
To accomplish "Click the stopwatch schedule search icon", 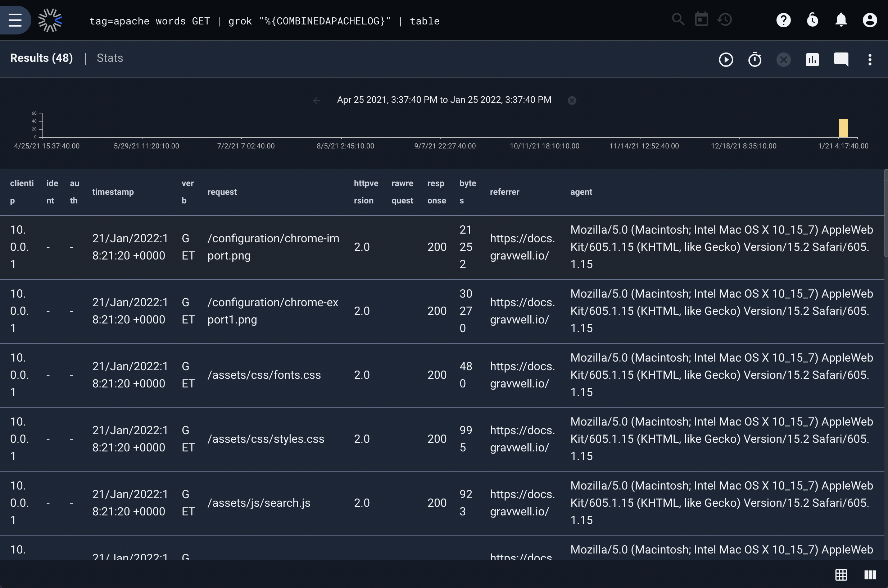I will [755, 60].
